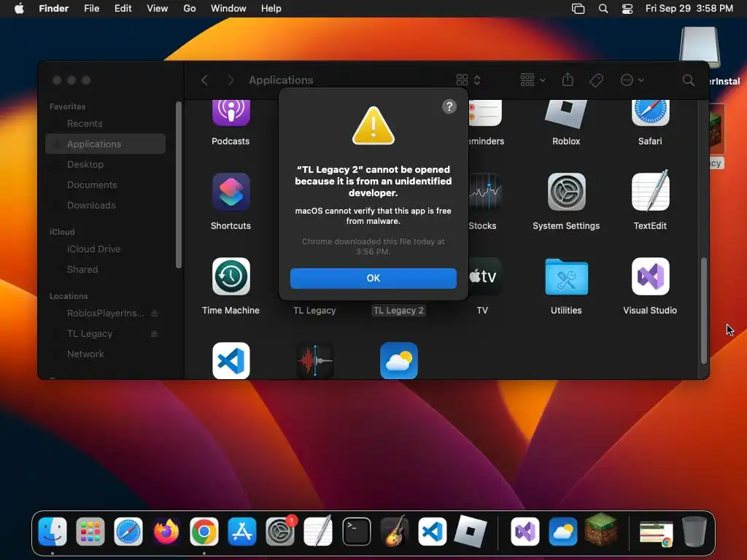
Task: Open the Go menu
Action: [190, 9]
